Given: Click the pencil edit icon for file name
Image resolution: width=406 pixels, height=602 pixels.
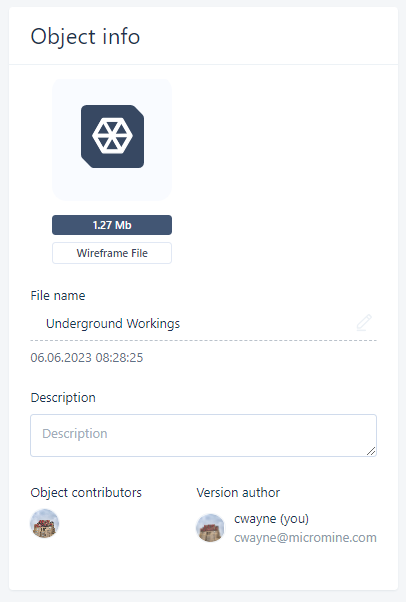Looking at the screenshot, I should [364, 323].
